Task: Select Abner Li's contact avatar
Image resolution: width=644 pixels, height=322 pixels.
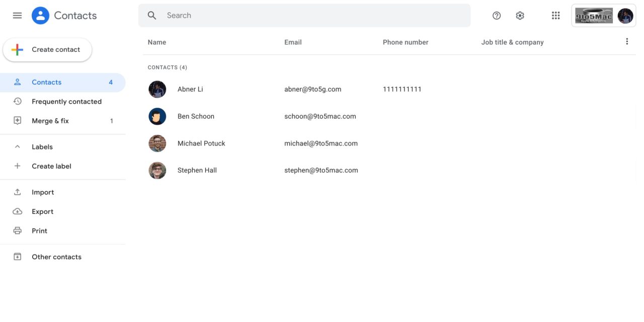Action: click(x=157, y=90)
